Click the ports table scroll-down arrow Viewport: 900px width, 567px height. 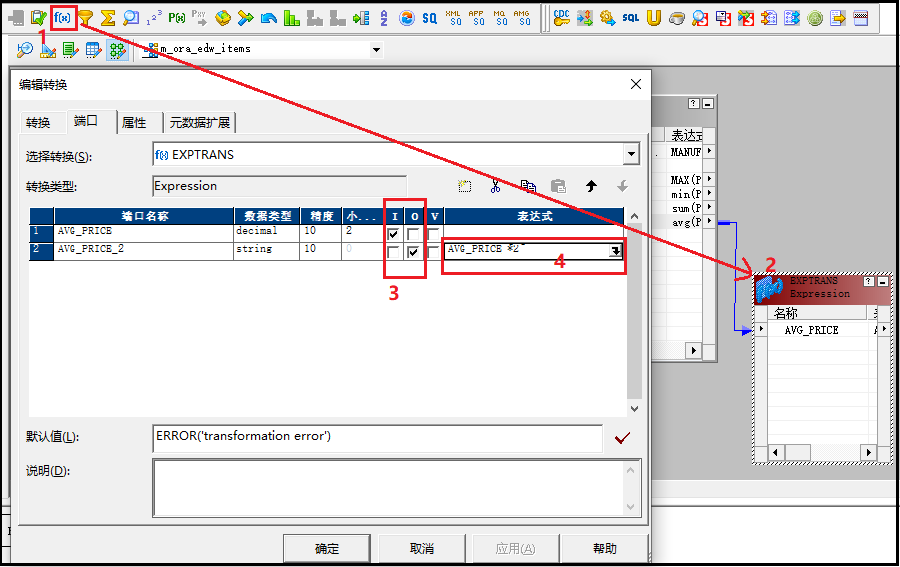pos(634,409)
